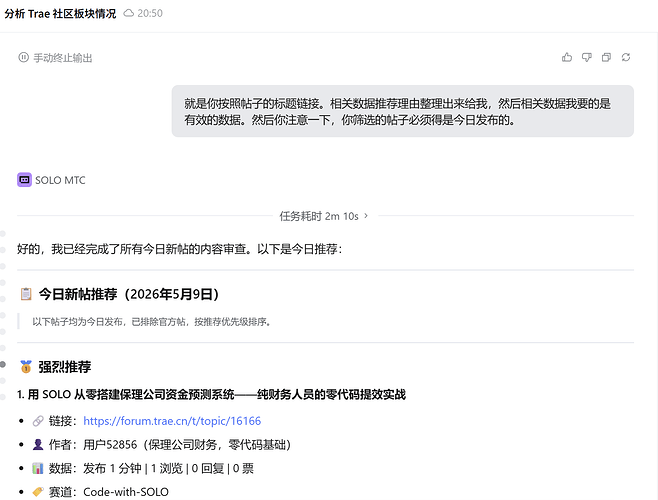Expand the 任务耗时 2m 10s details
Viewport: 658px width, 500px height.
pyautogui.click(x=324, y=216)
